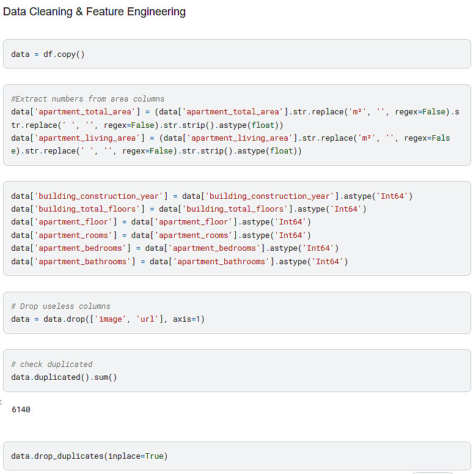
Task: Click the check duplicated comment
Action: [x=51, y=364]
